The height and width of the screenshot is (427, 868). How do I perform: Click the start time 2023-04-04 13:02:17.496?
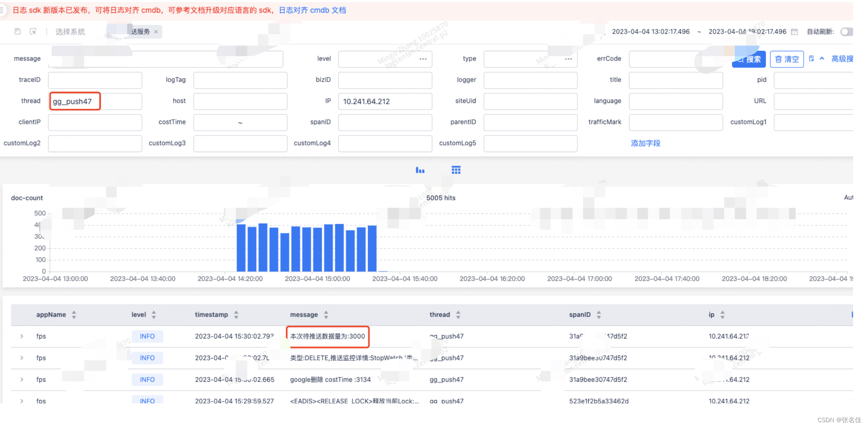[651, 32]
